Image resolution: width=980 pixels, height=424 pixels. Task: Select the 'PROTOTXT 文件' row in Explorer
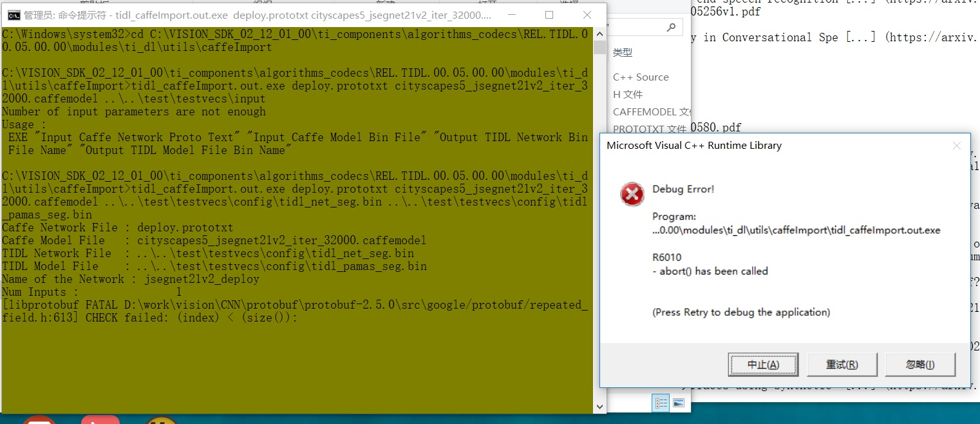650,129
